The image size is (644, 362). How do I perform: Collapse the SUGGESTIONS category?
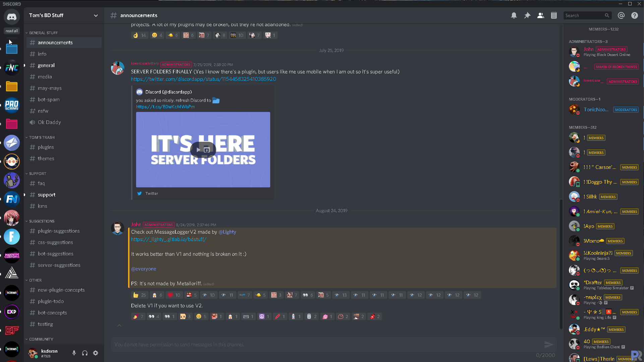(x=42, y=221)
